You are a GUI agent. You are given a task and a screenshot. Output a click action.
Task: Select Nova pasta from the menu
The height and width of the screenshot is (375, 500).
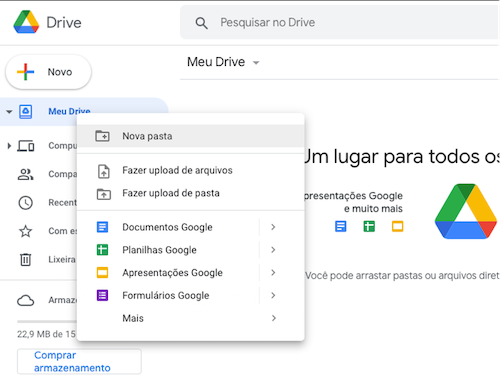coord(191,136)
